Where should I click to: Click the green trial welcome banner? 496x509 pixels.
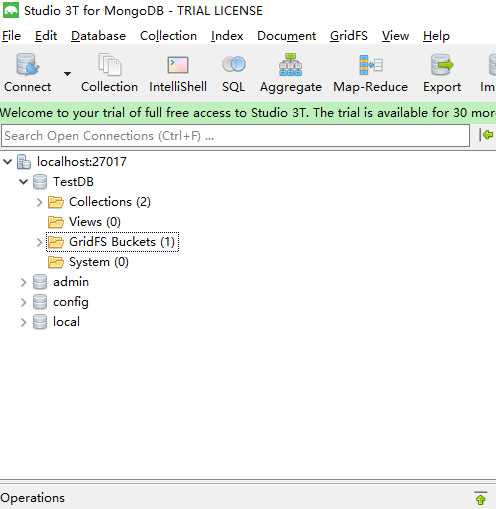tap(248, 113)
